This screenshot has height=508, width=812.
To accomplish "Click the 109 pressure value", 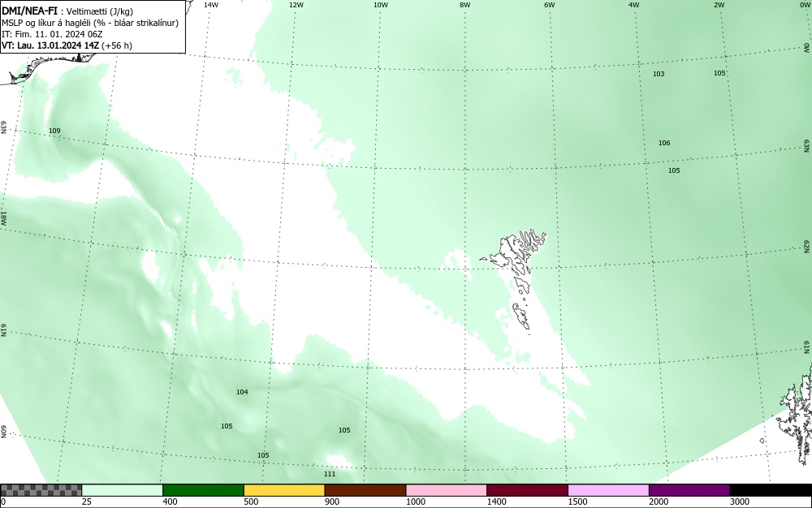I will pos(54,131).
